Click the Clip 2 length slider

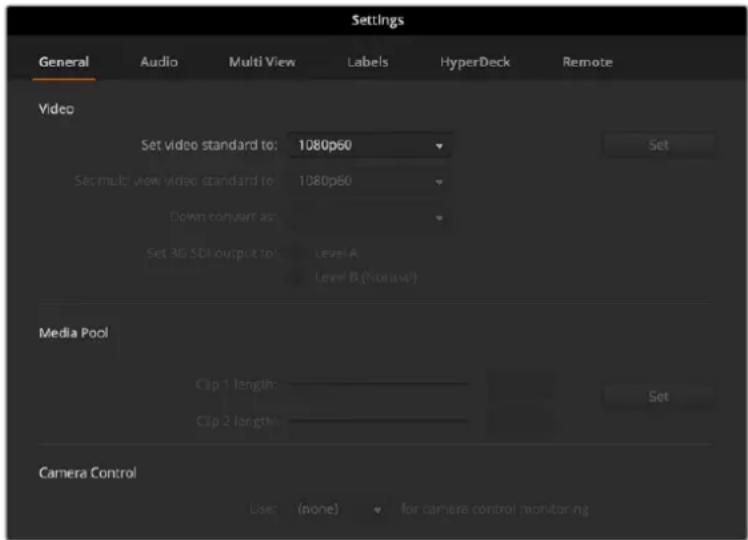pyautogui.click(x=379, y=420)
